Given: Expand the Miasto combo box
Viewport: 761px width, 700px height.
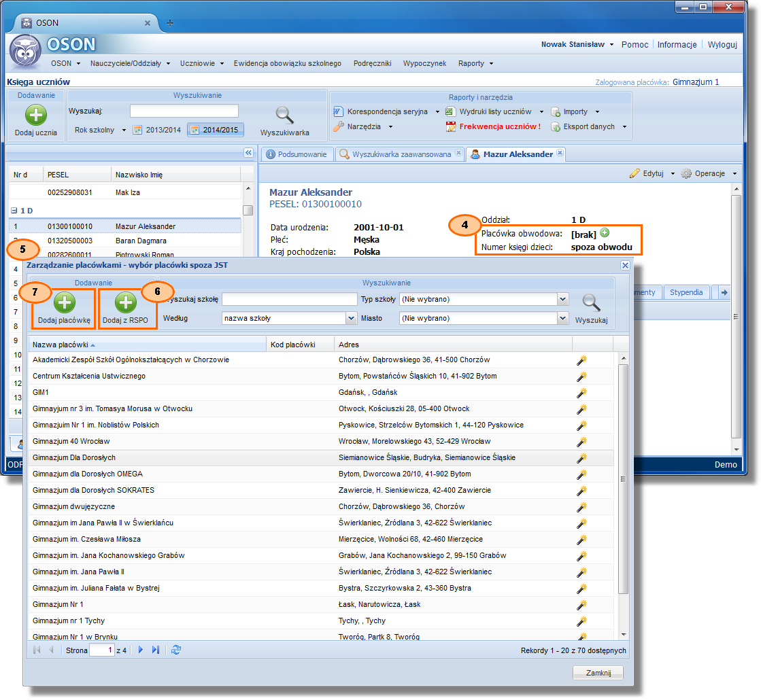Looking at the screenshot, I should [562, 318].
